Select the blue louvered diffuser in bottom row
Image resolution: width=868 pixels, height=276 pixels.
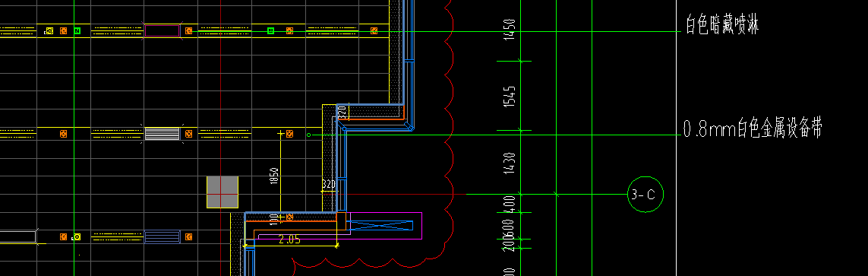[x=163, y=237]
